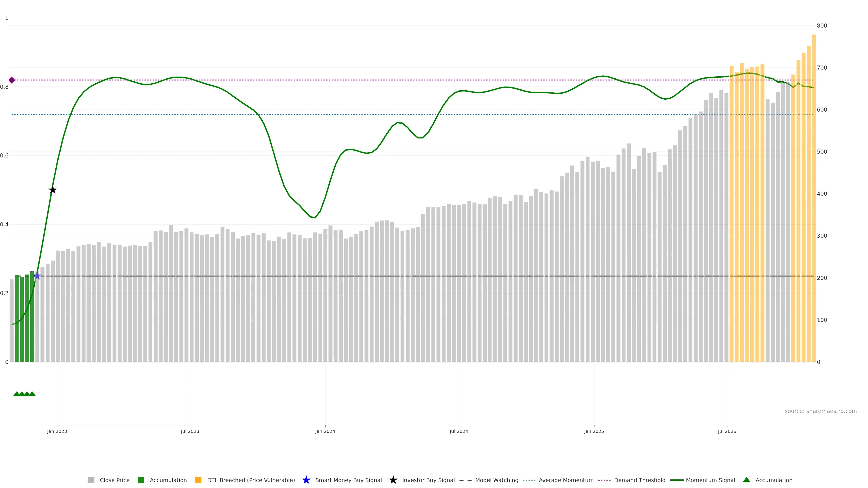Click the gray Close Price legend square
This screenshot has height=488, width=868.
click(x=91, y=480)
